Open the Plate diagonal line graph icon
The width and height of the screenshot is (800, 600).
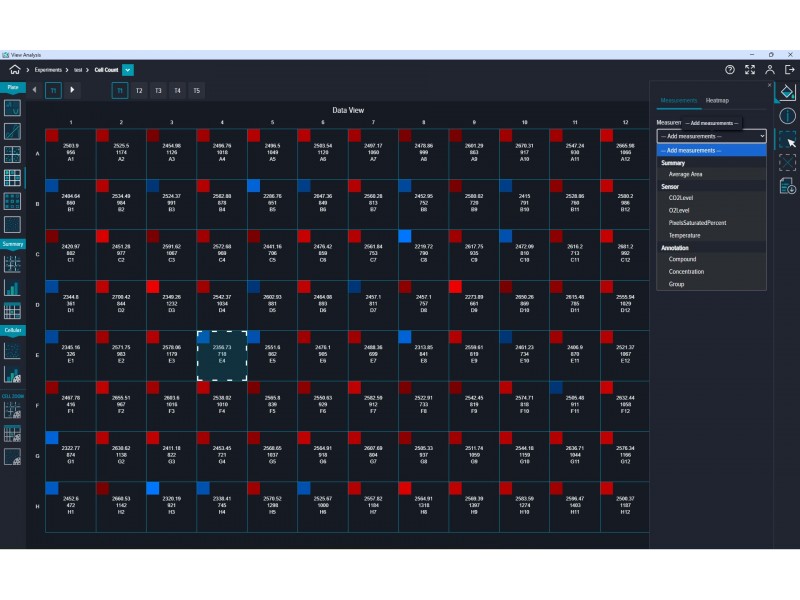(x=12, y=131)
